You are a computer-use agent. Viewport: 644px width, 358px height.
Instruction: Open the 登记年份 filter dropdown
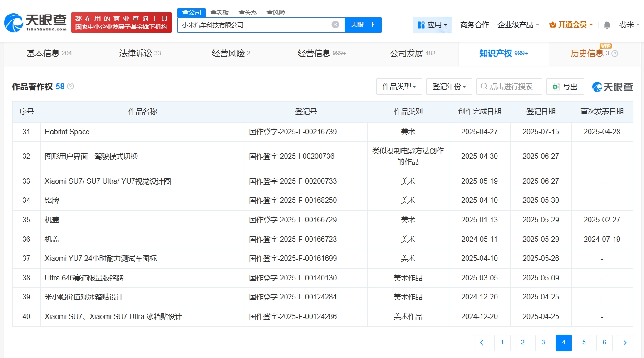pyautogui.click(x=449, y=87)
